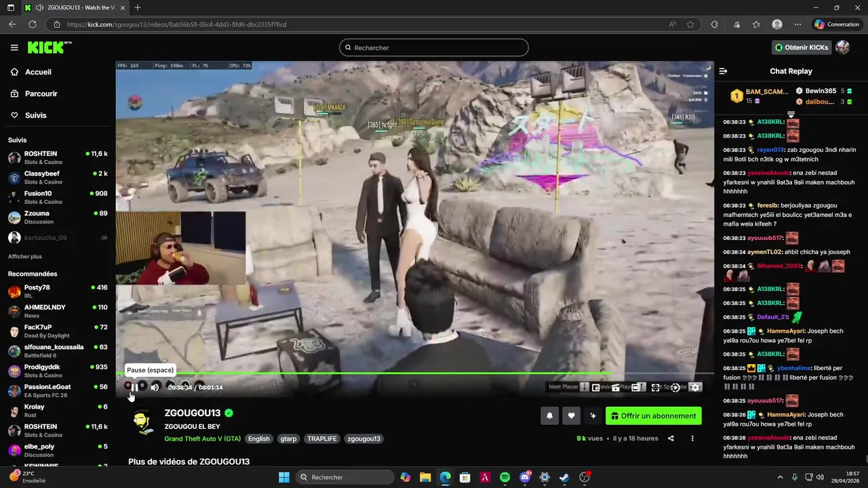
Task: Click the heart follow button
Action: (x=571, y=416)
